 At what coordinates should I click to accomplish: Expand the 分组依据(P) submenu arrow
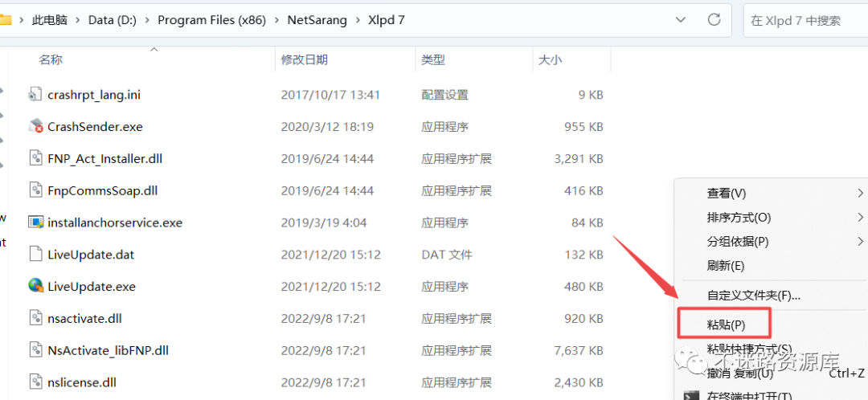[x=860, y=241]
